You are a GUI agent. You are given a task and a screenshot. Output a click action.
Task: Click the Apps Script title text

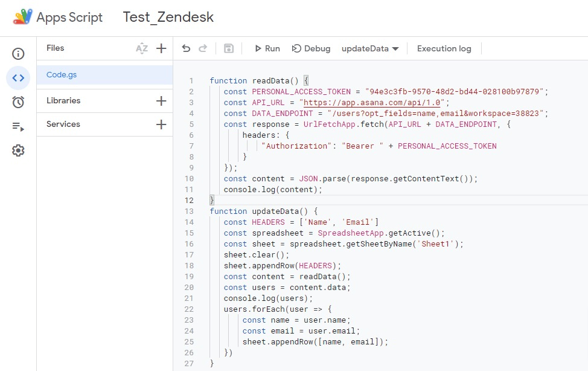click(x=69, y=18)
